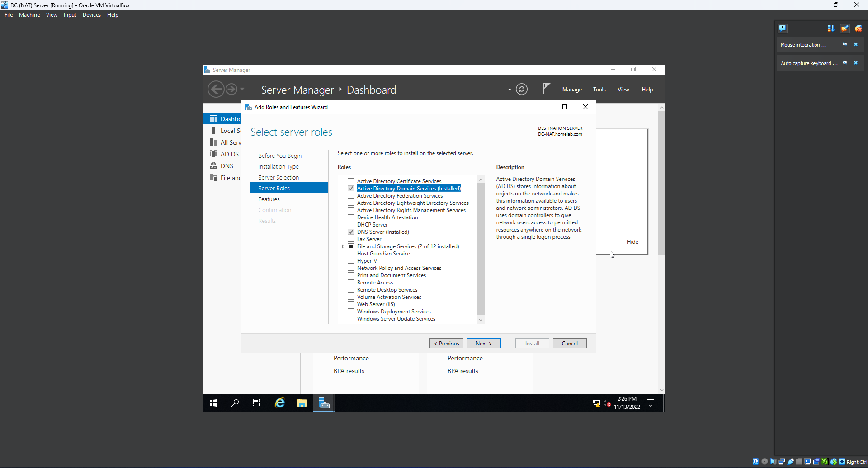Image resolution: width=868 pixels, height=468 pixels.
Task: Toggle the keep-finished notifications icon
Action: tap(844, 28)
